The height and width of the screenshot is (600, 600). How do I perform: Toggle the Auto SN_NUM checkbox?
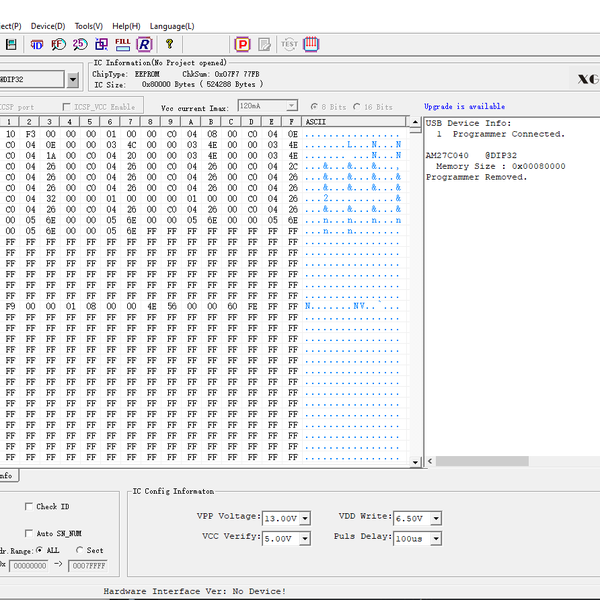click(29, 533)
